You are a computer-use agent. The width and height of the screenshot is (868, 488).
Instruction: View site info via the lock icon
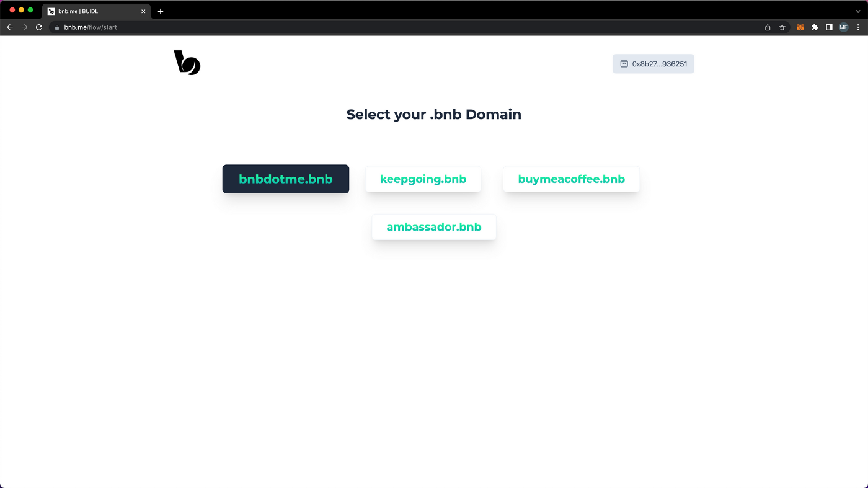[57, 27]
